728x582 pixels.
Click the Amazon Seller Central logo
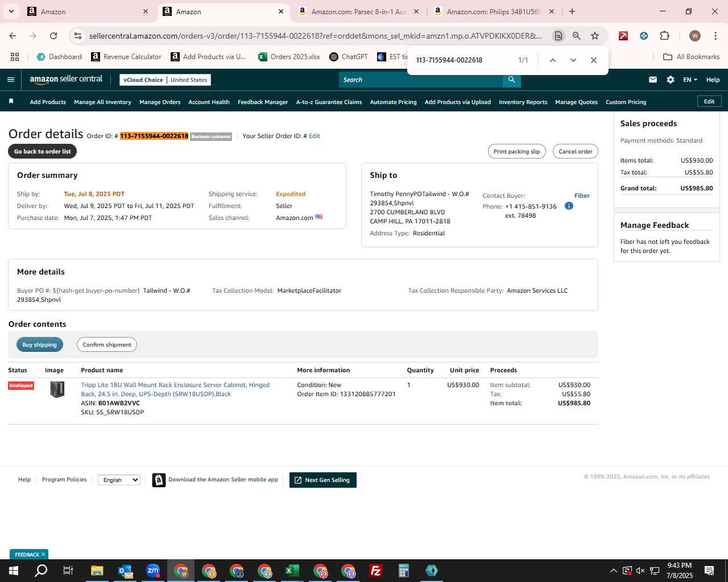tap(66, 80)
